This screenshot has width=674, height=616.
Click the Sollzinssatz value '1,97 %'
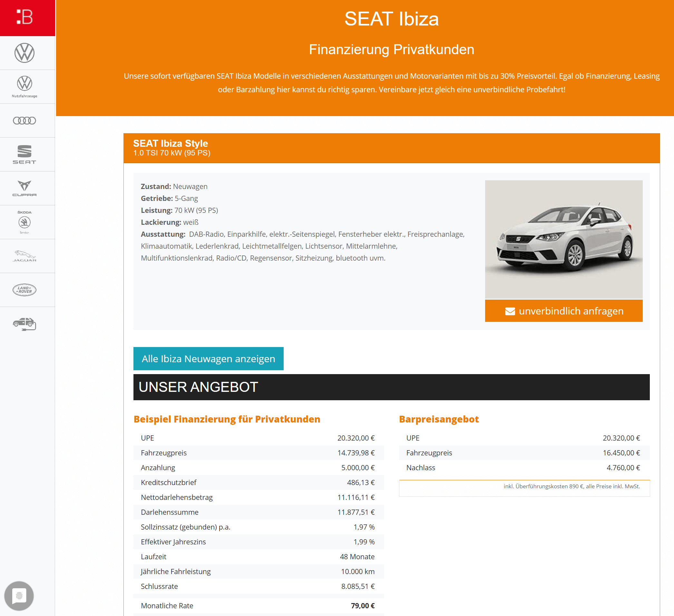(x=364, y=527)
